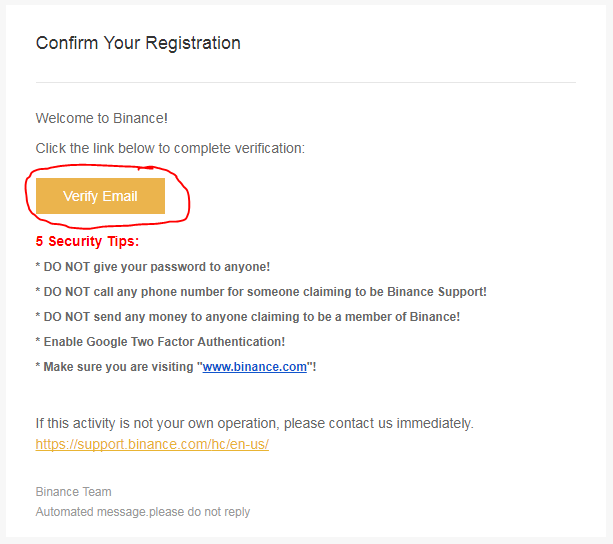Click the 'complete verification' instruction line
Screen dimensions: 613x544
(x=170, y=149)
